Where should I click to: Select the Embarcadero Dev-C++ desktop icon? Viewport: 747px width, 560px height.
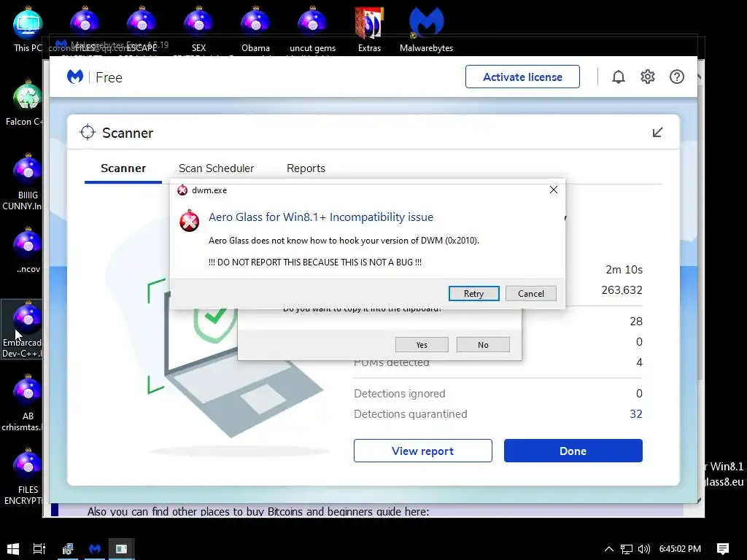click(x=22, y=329)
